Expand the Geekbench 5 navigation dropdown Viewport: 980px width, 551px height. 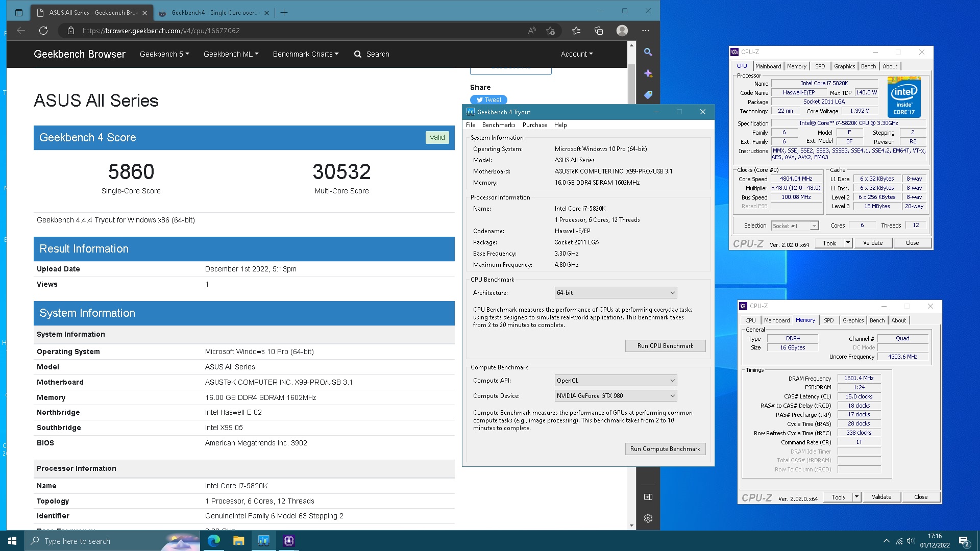tap(164, 54)
